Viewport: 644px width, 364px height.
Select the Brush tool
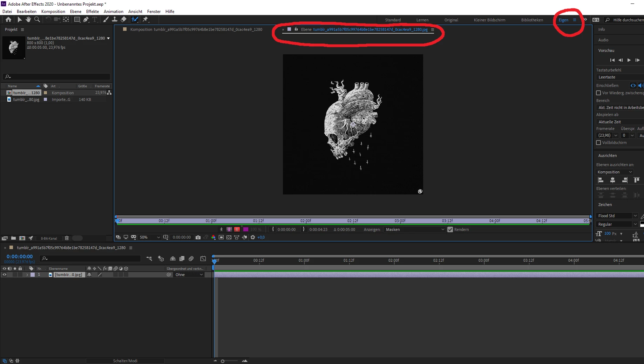point(106,20)
